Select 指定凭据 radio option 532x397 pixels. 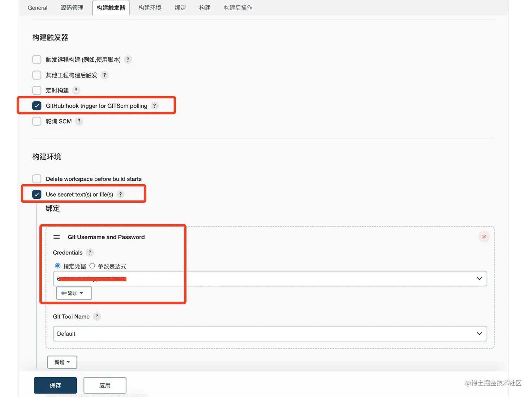(x=58, y=266)
